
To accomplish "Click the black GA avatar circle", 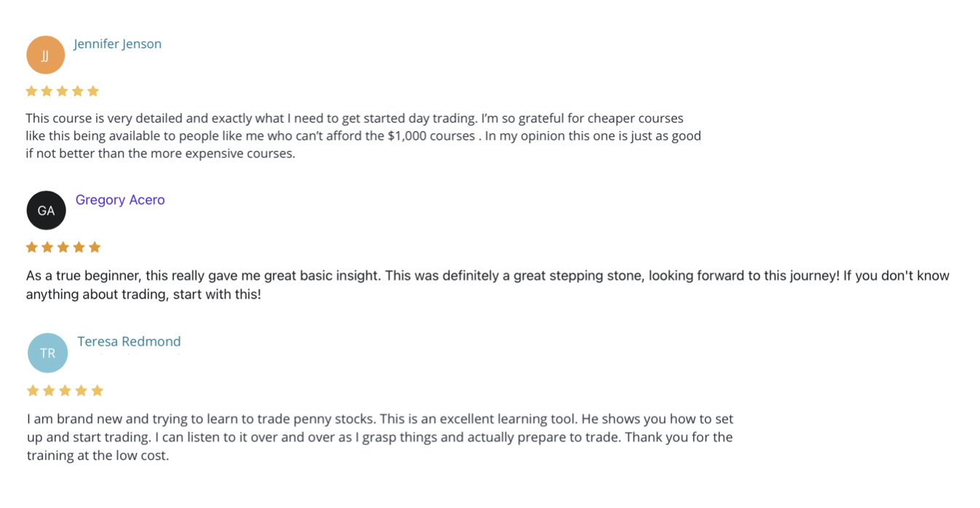I will pyautogui.click(x=46, y=210).
